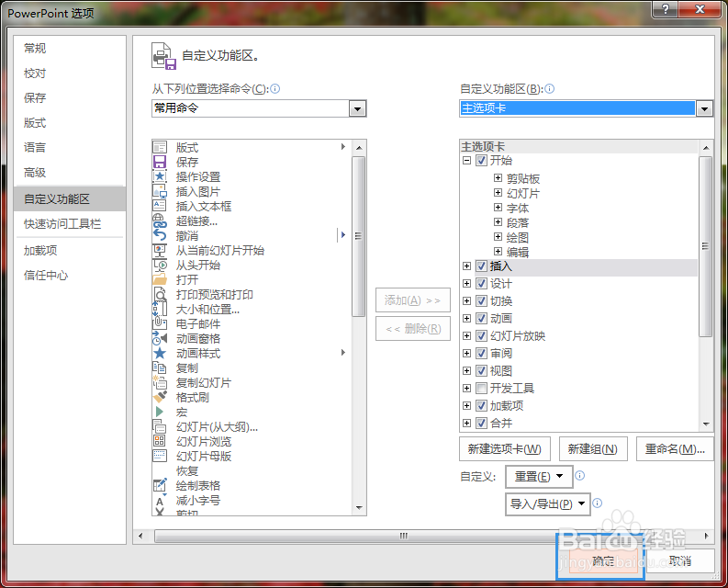Screen dimensions: 728x588
Task: Expand the 绘图 group node
Action: [498, 237]
